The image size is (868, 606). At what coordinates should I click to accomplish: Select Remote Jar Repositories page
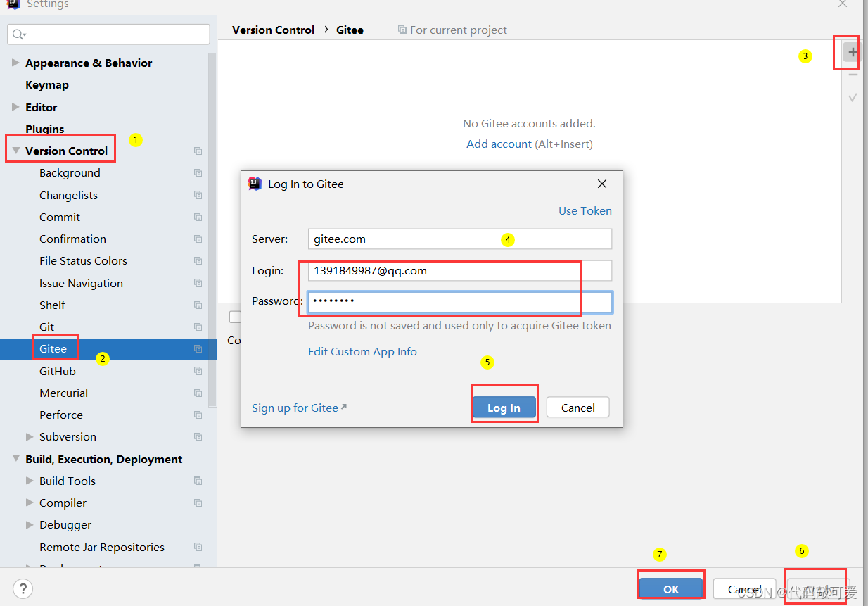[x=102, y=547]
